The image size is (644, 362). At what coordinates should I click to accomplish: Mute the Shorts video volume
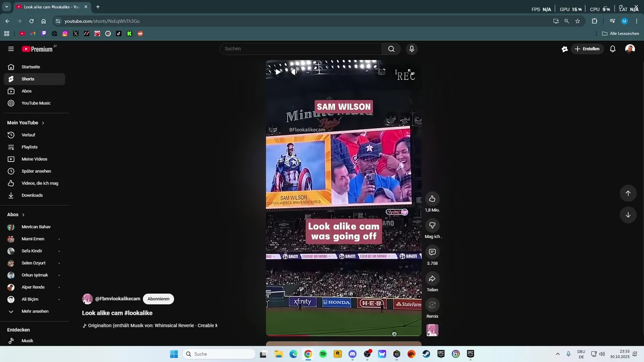point(294,72)
